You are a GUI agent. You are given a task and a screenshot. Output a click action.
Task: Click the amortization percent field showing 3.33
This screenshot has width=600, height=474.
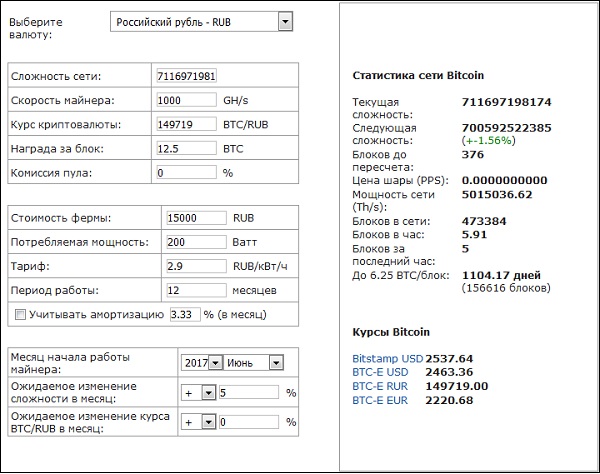point(185,314)
